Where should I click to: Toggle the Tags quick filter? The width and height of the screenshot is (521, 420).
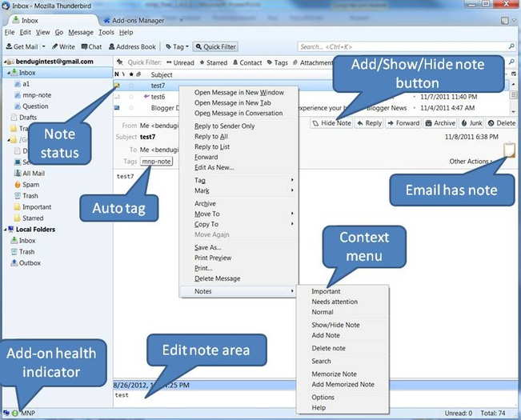pos(278,62)
